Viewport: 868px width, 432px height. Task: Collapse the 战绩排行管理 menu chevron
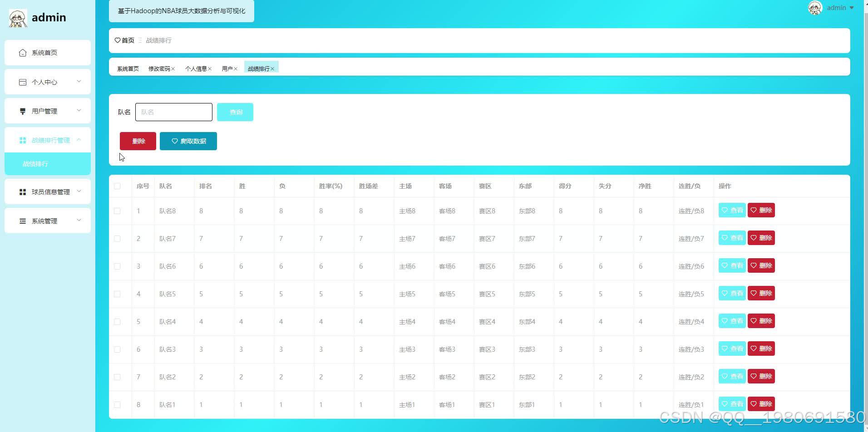[x=79, y=140]
